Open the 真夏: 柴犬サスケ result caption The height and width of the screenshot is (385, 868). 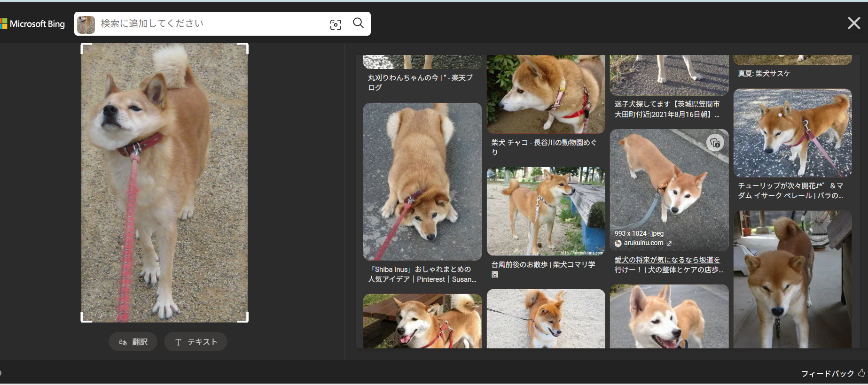point(764,74)
